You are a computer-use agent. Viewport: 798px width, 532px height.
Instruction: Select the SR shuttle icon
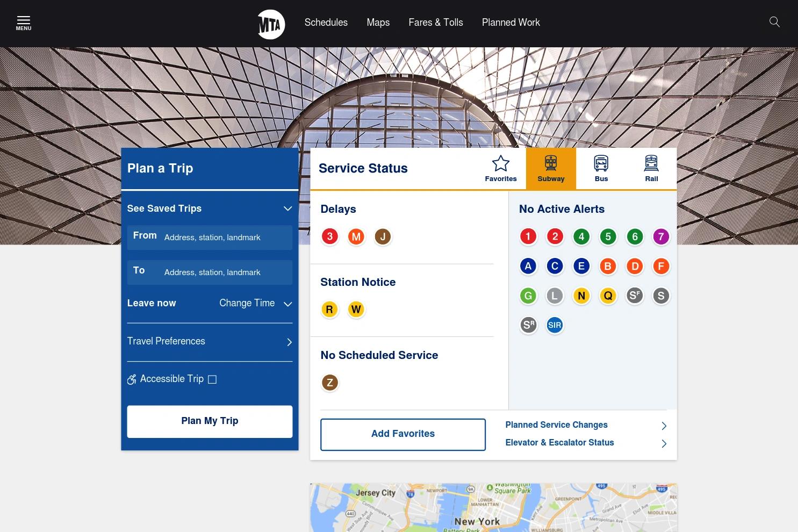coord(528,325)
